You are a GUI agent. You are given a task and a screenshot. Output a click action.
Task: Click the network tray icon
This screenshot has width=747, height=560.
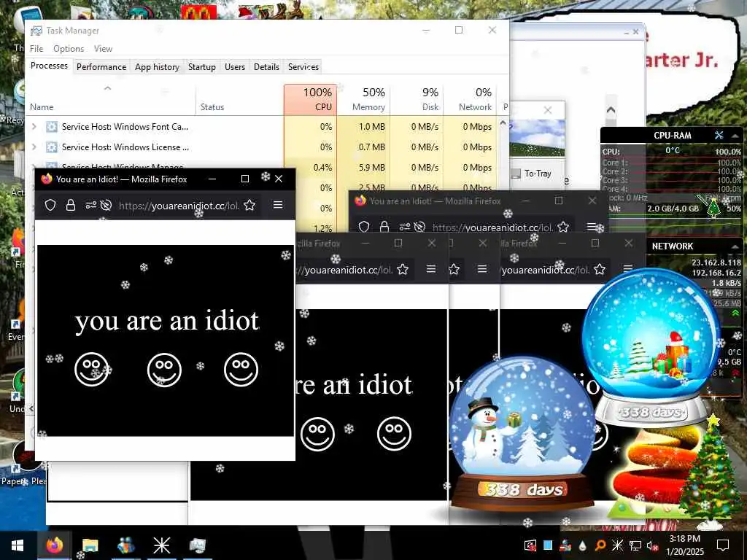point(635,545)
